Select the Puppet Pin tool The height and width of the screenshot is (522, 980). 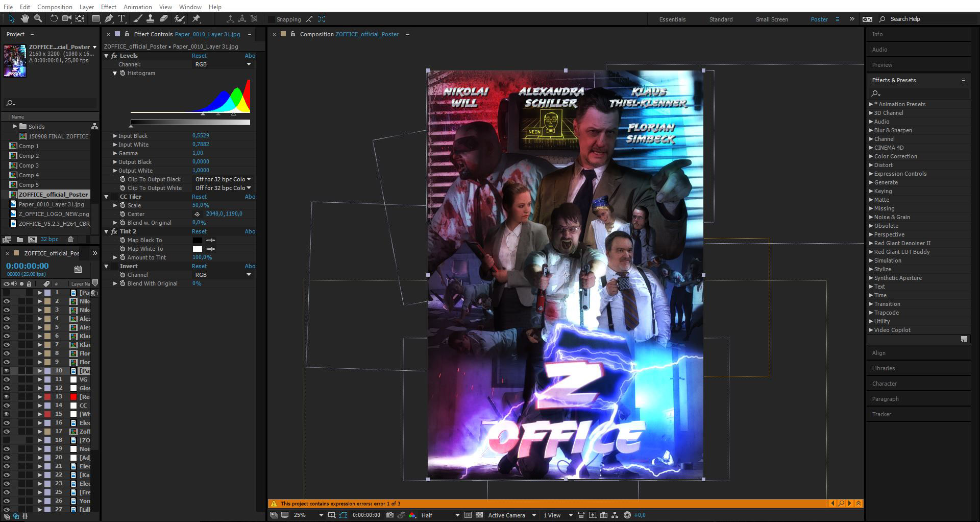[x=196, y=19]
